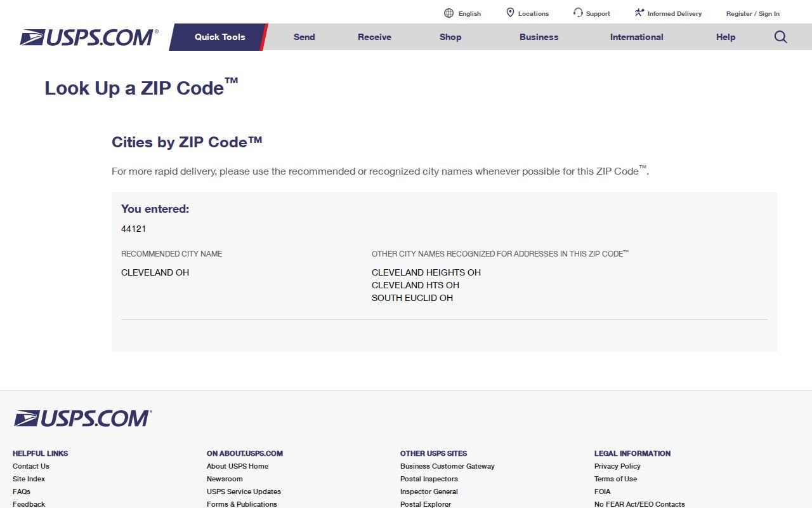Screen dimensions: 812x508
Task: Open USPS Service Updates link
Action: [244, 491]
